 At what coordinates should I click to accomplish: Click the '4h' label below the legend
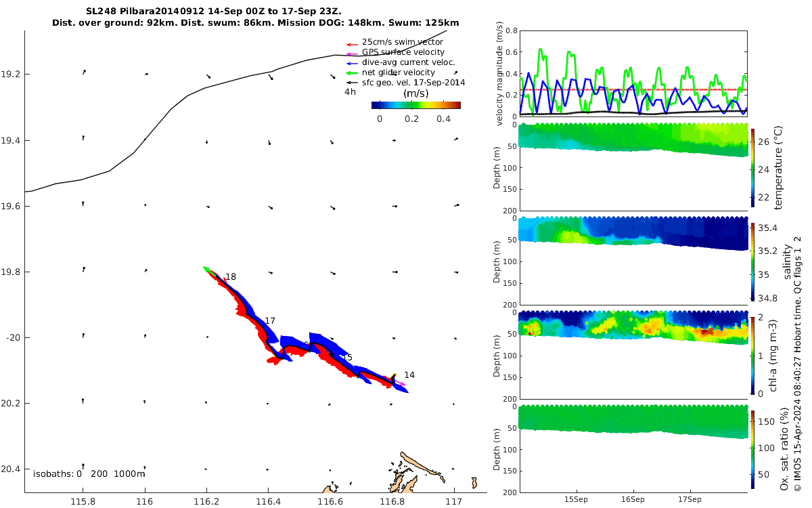pos(350,91)
